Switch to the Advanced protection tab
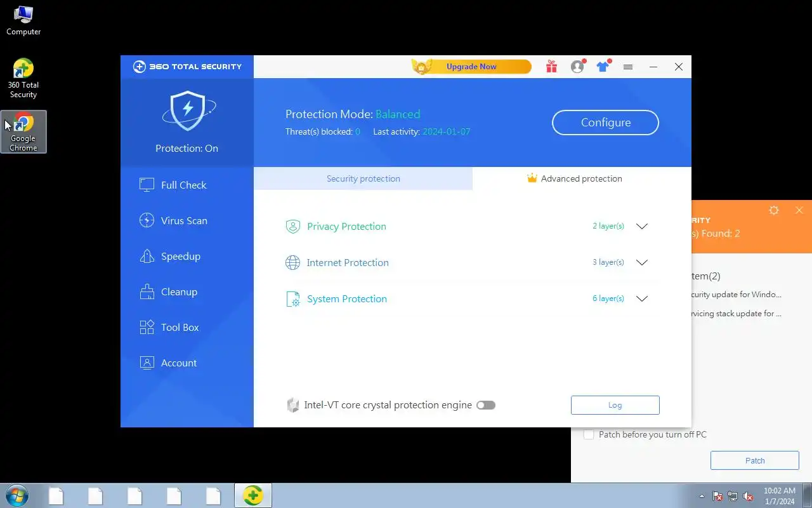This screenshot has height=508, width=812. [x=582, y=178]
